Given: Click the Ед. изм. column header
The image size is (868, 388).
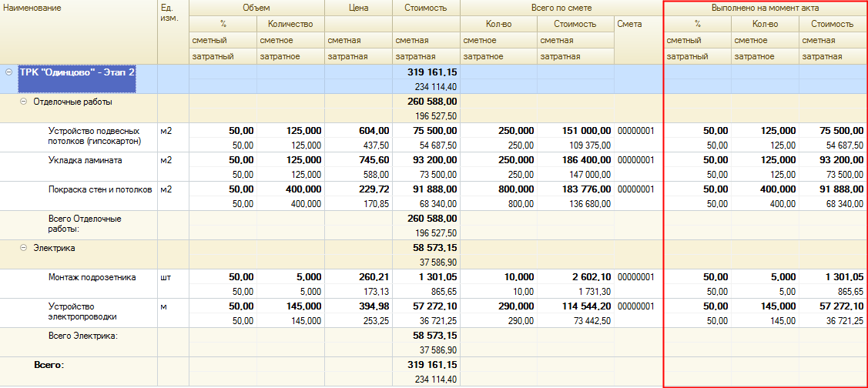Looking at the screenshot, I should (169, 12).
